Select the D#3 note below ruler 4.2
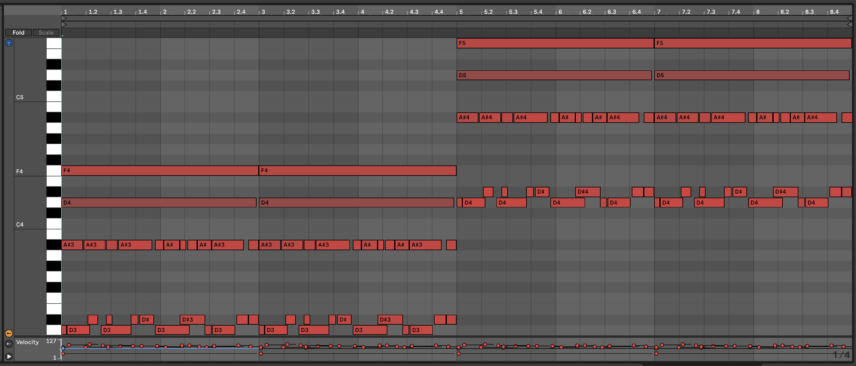 (x=390, y=320)
